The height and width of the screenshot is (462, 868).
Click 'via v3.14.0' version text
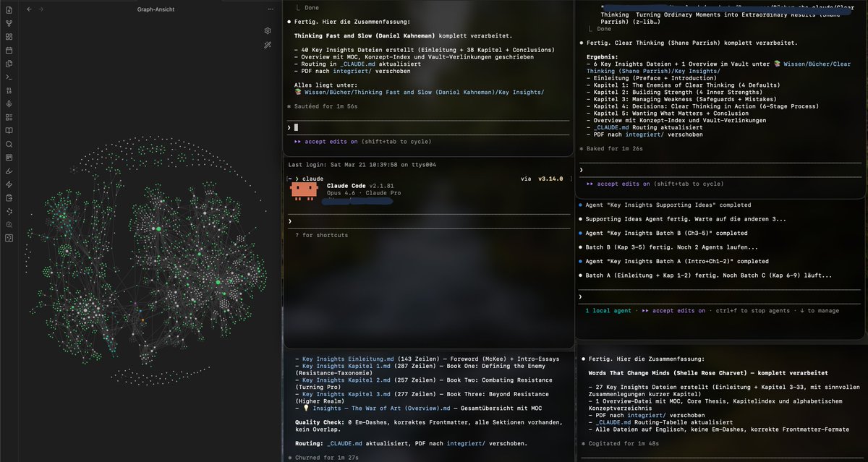pyautogui.click(x=542, y=178)
